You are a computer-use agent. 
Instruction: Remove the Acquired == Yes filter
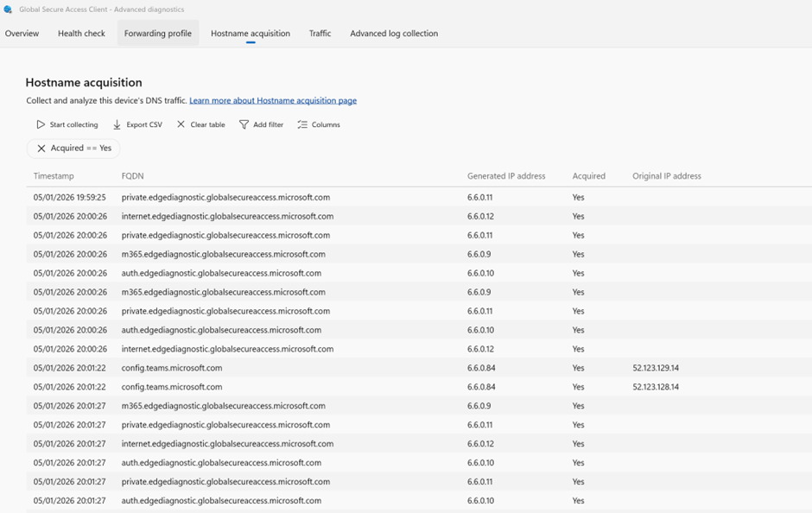41,149
